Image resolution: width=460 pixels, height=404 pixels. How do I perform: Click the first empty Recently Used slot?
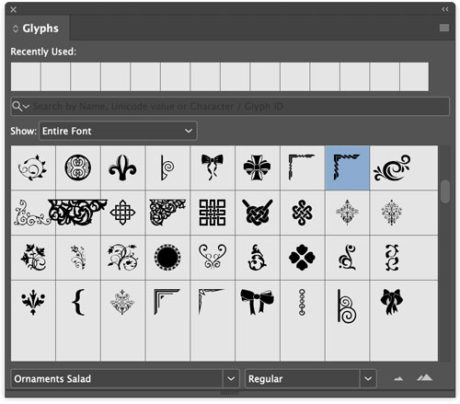point(26,76)
